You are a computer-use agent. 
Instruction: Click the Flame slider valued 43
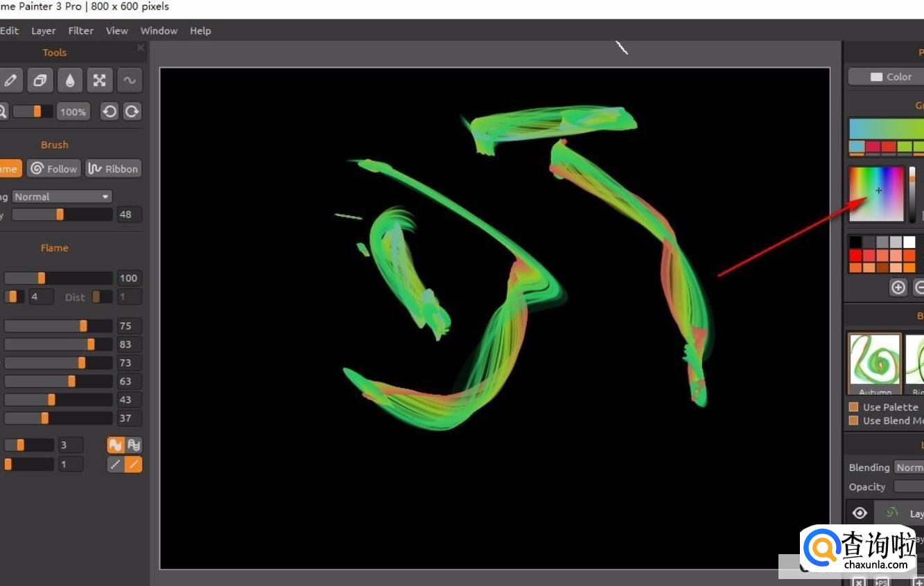click(58, 400)
